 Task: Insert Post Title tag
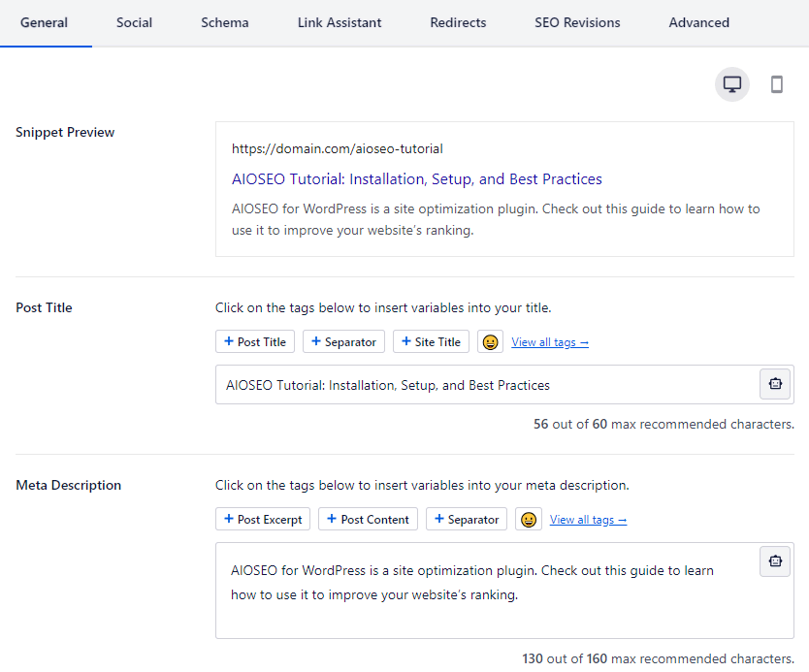tap(255, 342)
